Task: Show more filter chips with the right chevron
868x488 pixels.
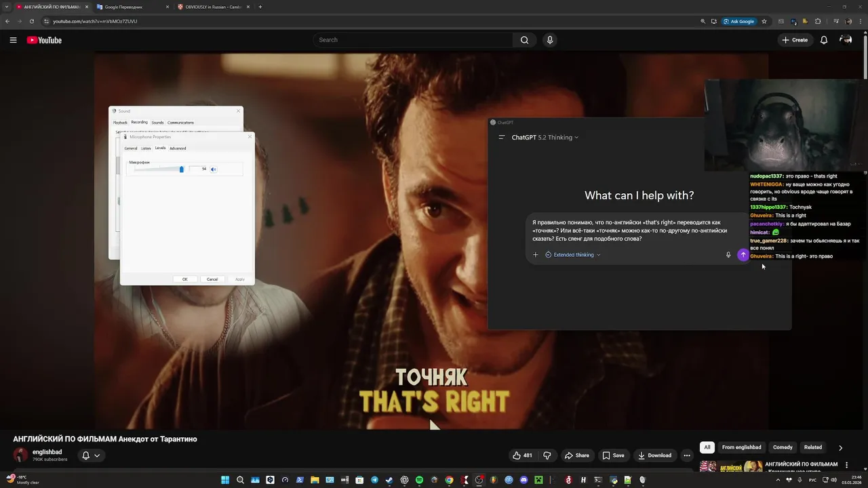Action: point(840,447)
